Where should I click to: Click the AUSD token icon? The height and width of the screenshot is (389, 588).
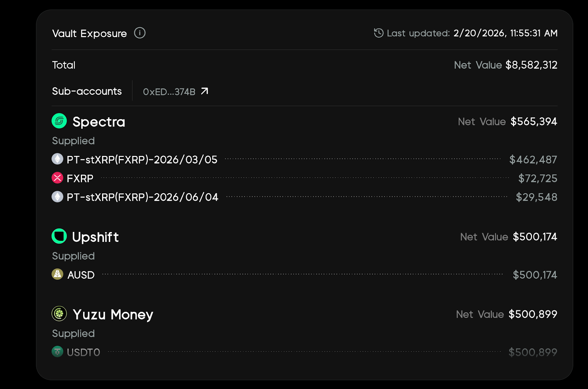coord(57,274)
